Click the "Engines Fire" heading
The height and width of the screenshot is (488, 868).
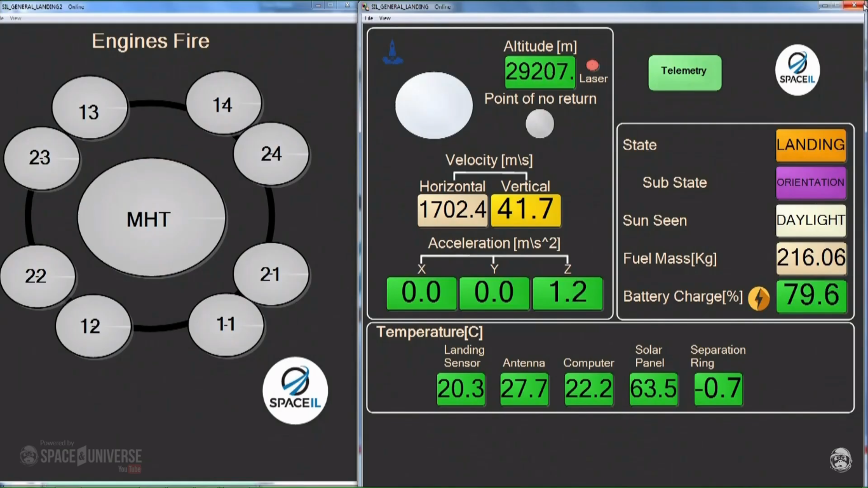point(151,41)
